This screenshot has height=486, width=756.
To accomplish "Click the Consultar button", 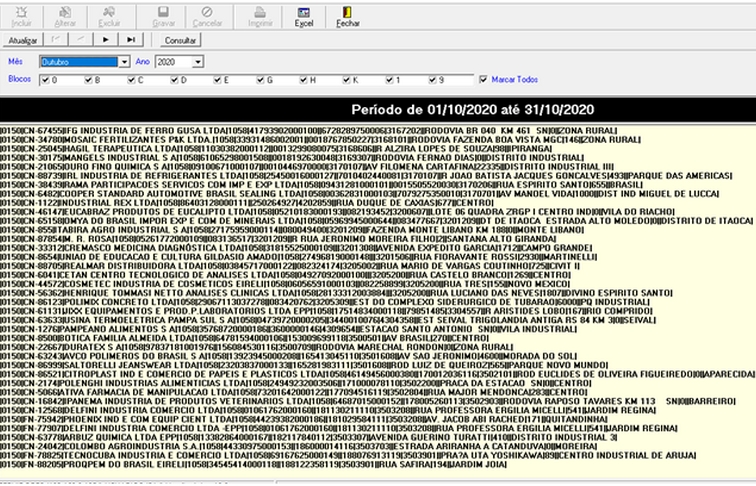I will pyautogui.click(x=180, y=40).
